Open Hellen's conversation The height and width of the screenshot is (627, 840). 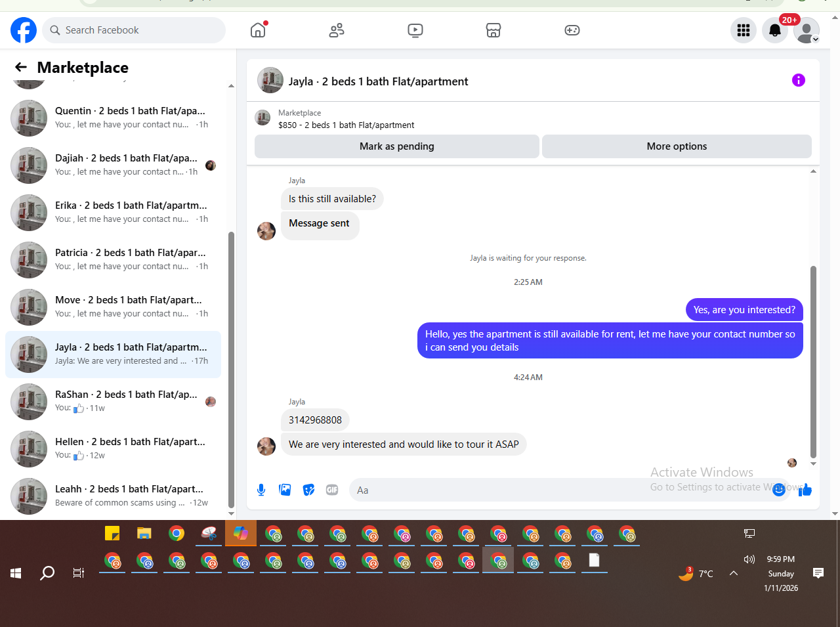[x=113, y=449]
